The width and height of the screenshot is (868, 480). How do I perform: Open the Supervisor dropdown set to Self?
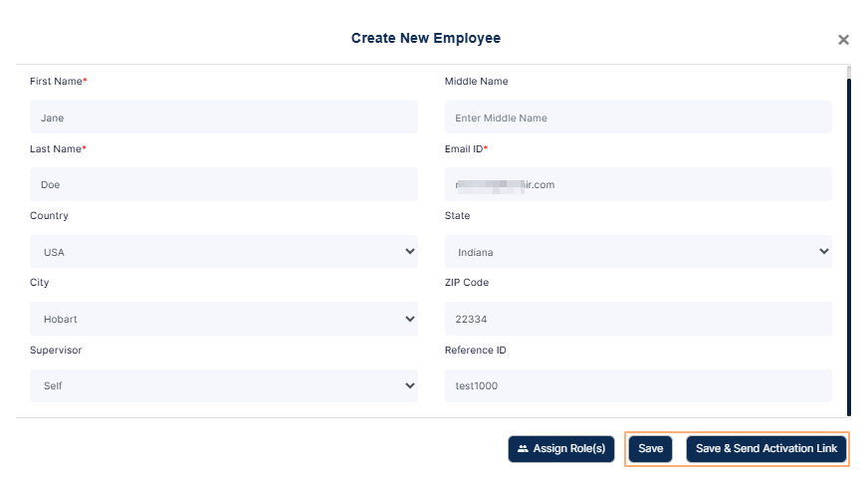point(223,385)
